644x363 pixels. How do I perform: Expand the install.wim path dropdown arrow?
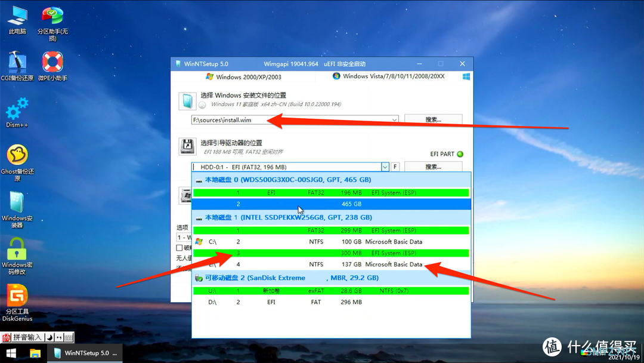[394, 120]
